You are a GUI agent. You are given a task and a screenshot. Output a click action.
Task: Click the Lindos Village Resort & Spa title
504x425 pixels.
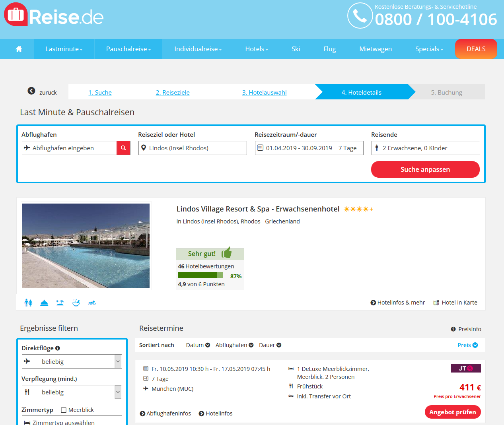pos(258,209)
